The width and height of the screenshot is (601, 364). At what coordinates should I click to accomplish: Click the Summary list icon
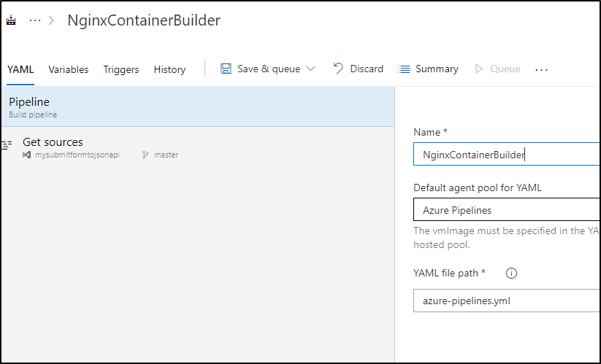(404, 69)
